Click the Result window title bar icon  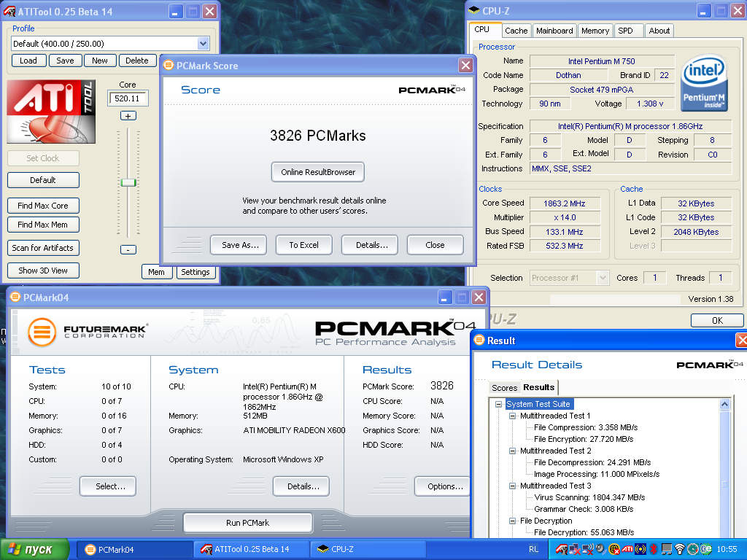(x=479, y=340)
